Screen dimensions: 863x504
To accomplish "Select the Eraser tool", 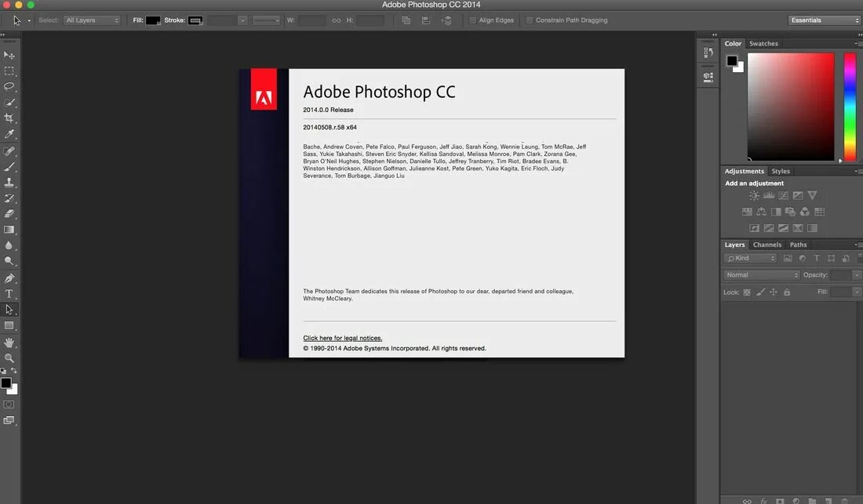I will [9, 214].
